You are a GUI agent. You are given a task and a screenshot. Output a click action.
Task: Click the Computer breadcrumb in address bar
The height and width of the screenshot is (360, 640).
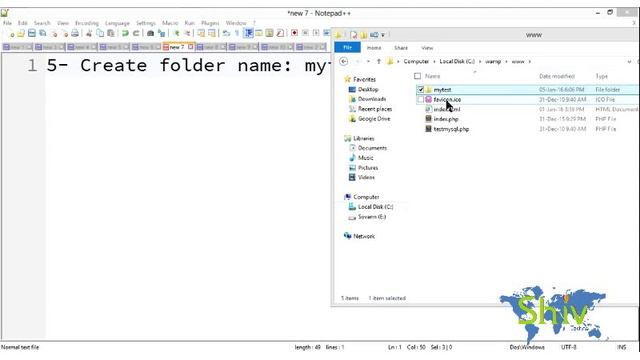[x=416, y=62]
